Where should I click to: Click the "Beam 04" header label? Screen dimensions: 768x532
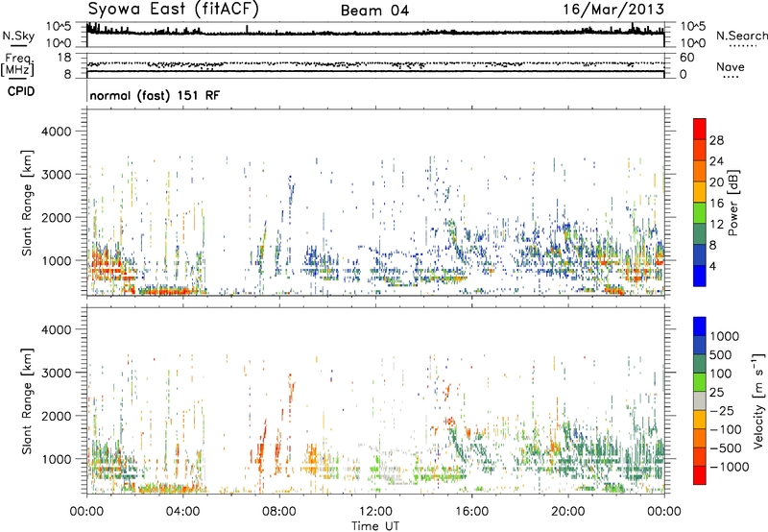(x=374, y=11)
